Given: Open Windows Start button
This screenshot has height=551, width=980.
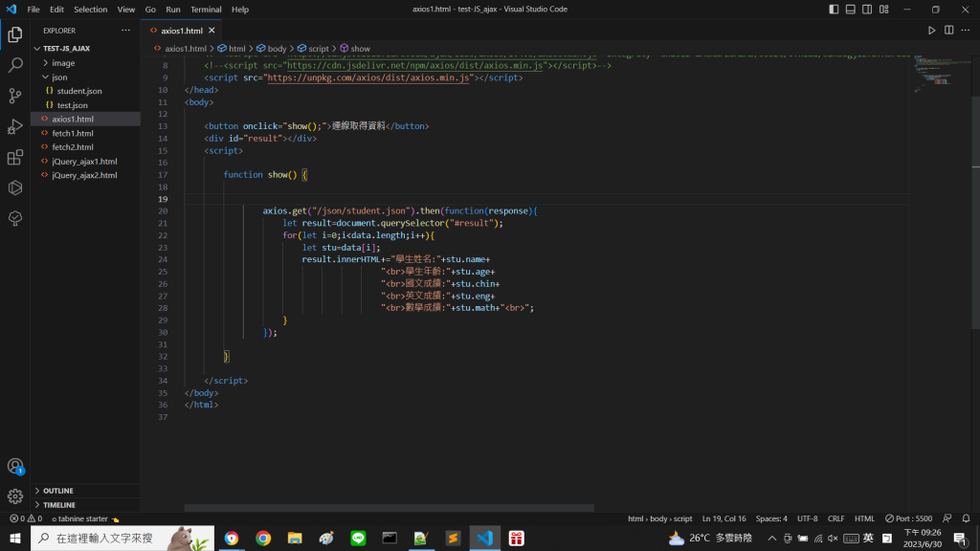Looking at the screenshot, I should [15, 538].
